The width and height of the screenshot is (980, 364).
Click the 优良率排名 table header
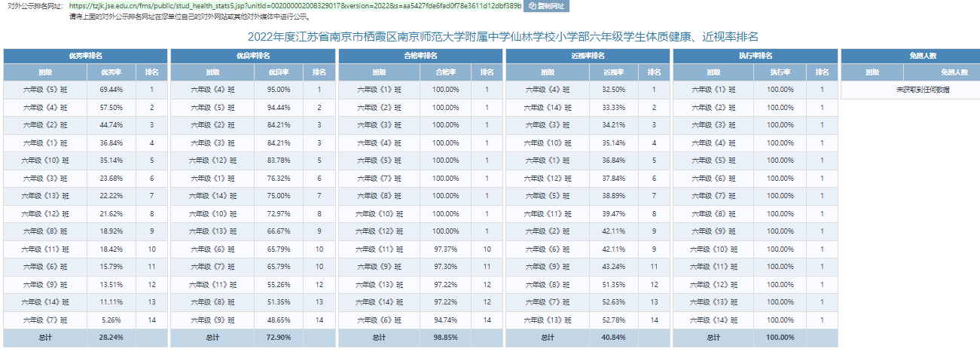[252, 56]
